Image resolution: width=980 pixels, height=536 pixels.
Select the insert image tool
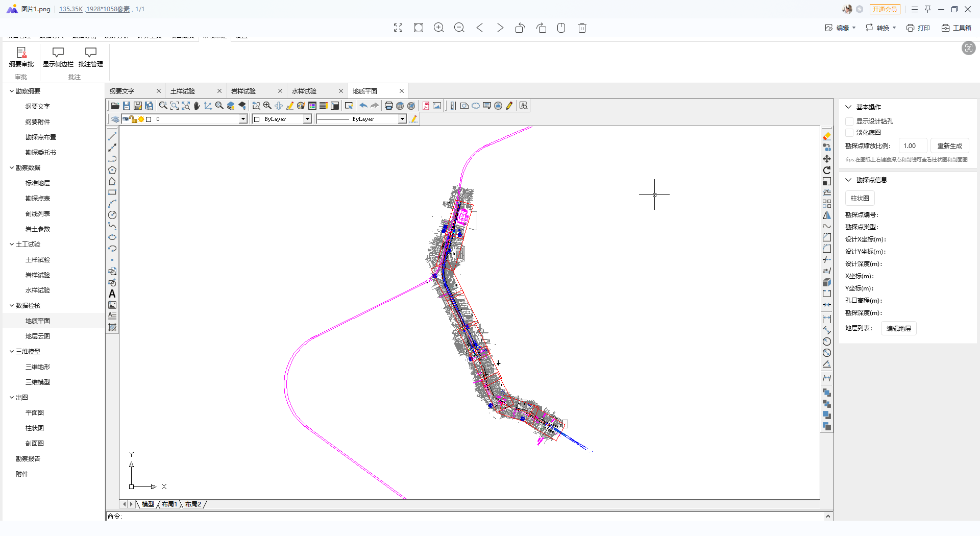pyautogui.click(x=112, y=305)
